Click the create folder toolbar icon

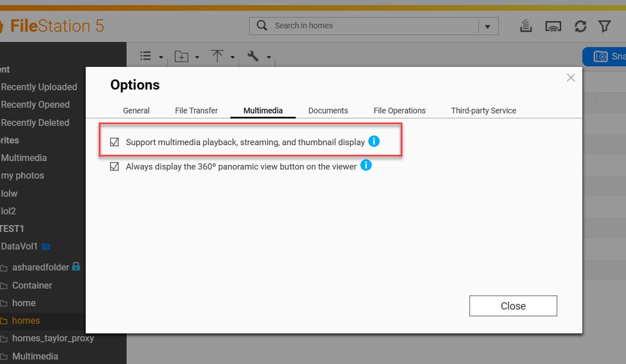pos(181,56)
